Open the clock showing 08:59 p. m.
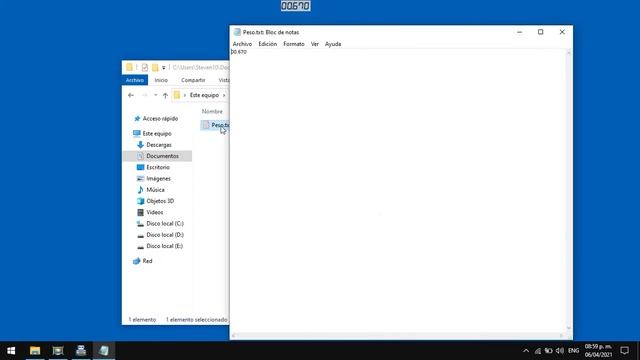 (598, 351)
